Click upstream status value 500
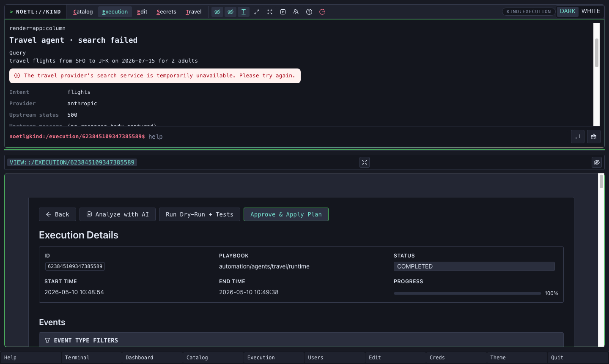The image size is (609, 364). click(72, 115)
